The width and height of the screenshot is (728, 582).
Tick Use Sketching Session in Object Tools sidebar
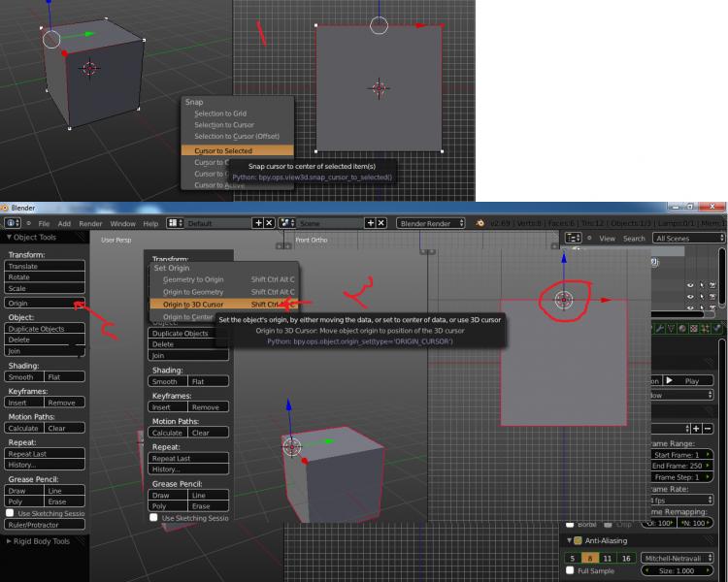pyautogui.click(x=10, y=513)
